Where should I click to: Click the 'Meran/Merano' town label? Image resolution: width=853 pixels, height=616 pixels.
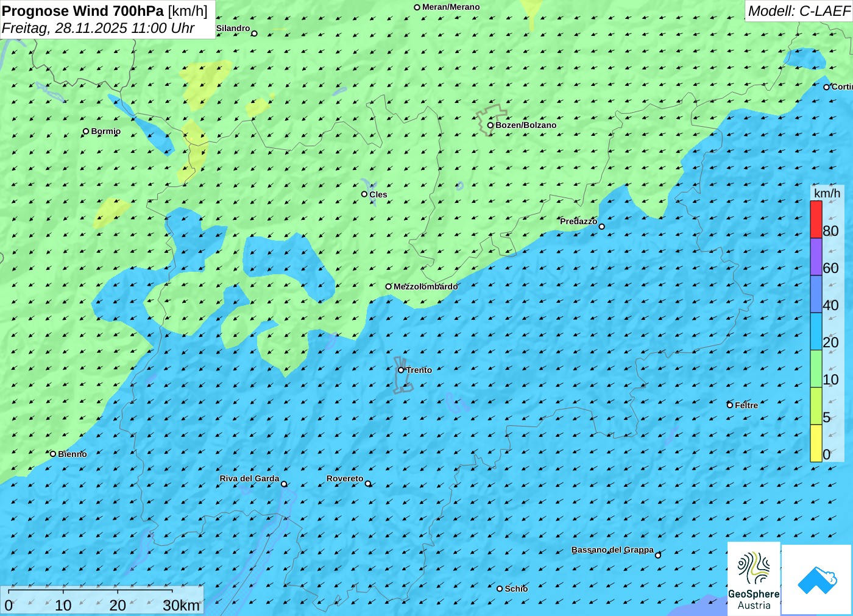(x=451, y=7)
